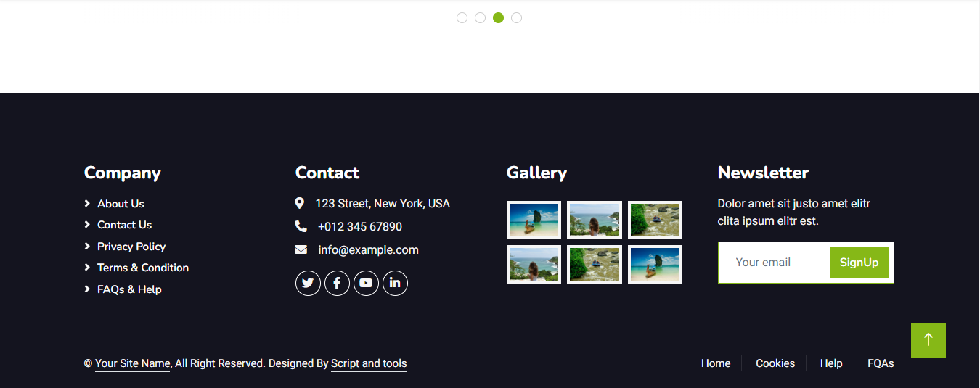Click the phone icon beside +012 345 67890

[301, 226]
